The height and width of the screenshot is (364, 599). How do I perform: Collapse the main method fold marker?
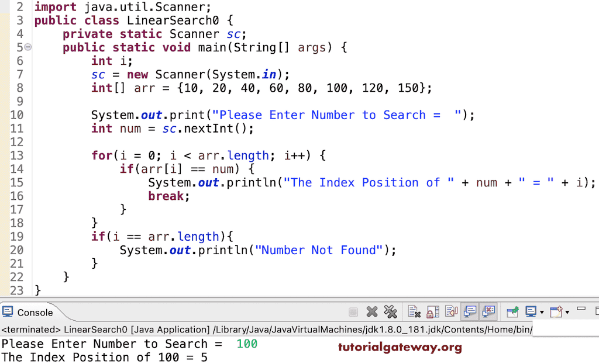click(x=28, y=47)
